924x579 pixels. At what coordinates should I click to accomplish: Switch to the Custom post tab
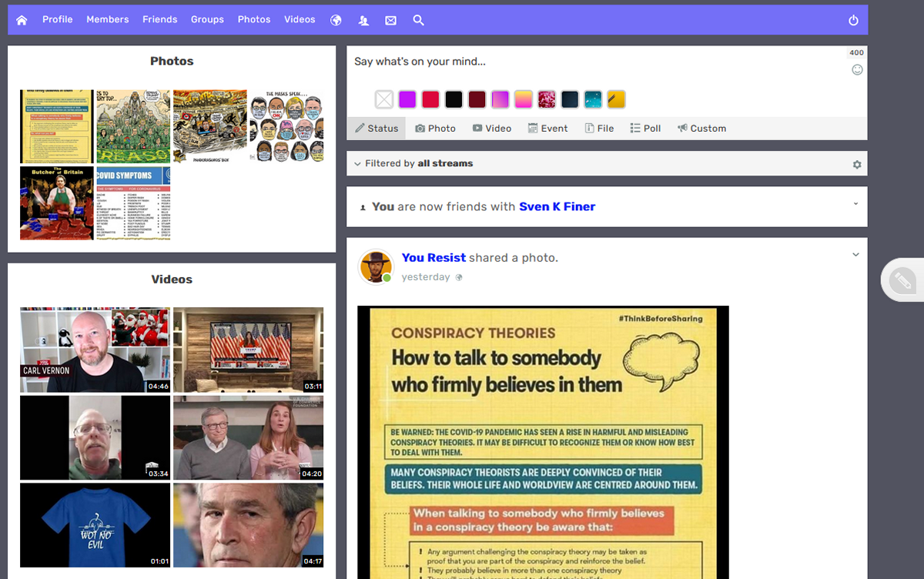[x=702, y=129]
